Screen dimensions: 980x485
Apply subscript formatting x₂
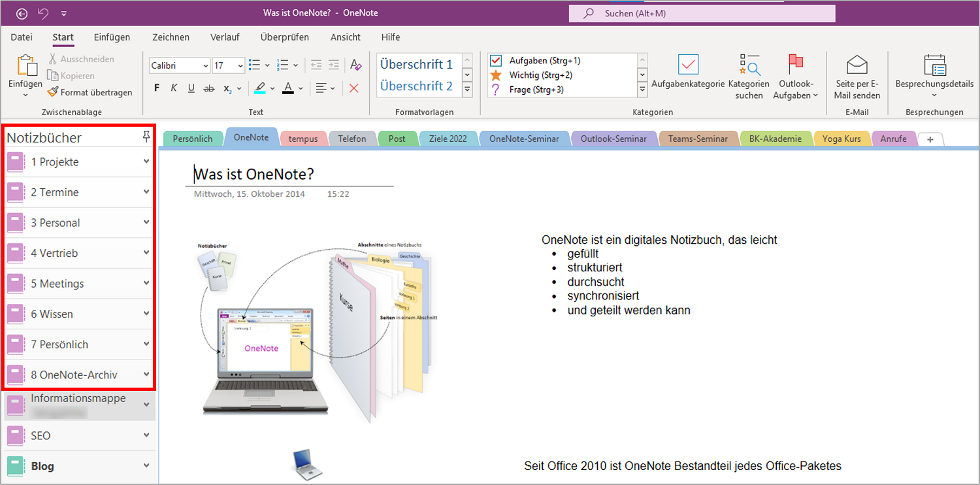(227, 88)
